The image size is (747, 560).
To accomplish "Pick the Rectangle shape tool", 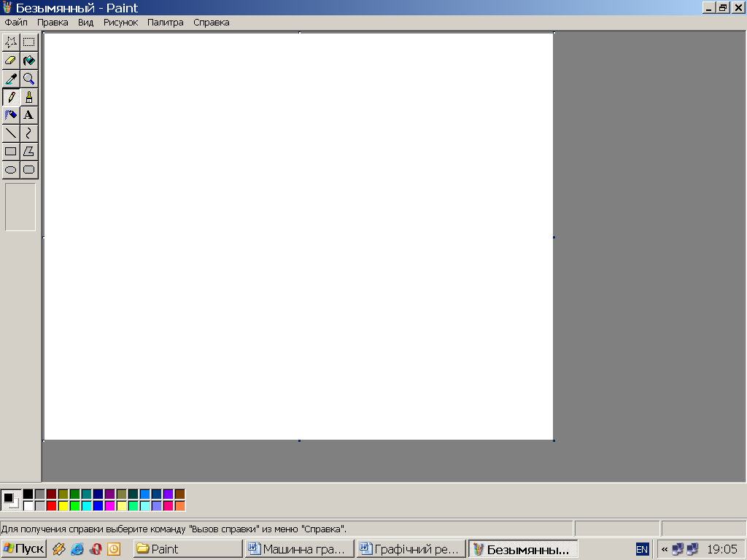I will (x=10, y=152).
